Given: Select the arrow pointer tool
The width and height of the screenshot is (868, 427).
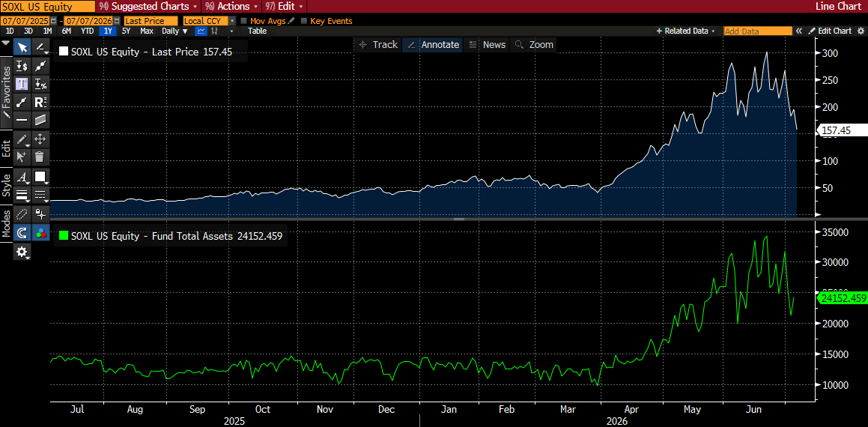Looking at the screenshot, I should (x=22, y=48).
